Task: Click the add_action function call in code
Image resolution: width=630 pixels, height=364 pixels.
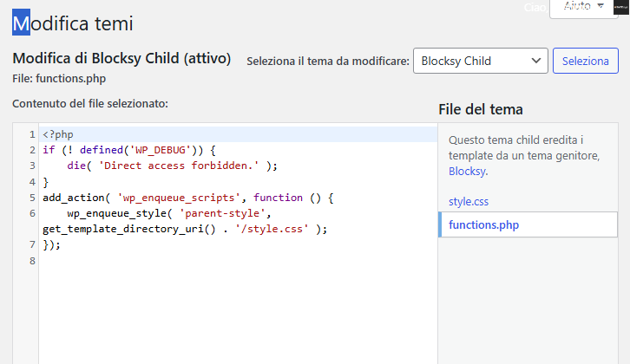Action: click(74, 198)
